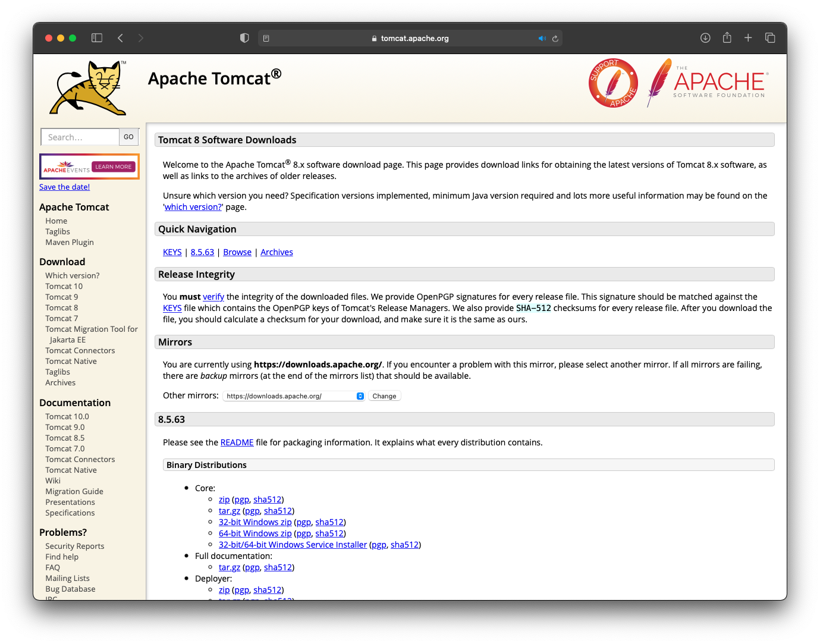Open a new tab with plus icon
The width and height of the screenshot is (820, 644).
[x=748, y=38]
